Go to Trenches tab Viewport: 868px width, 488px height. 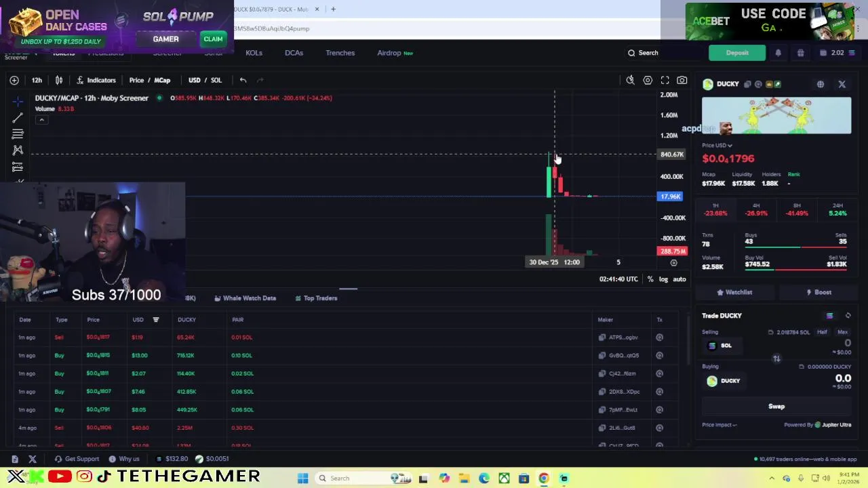click(340, 53)
